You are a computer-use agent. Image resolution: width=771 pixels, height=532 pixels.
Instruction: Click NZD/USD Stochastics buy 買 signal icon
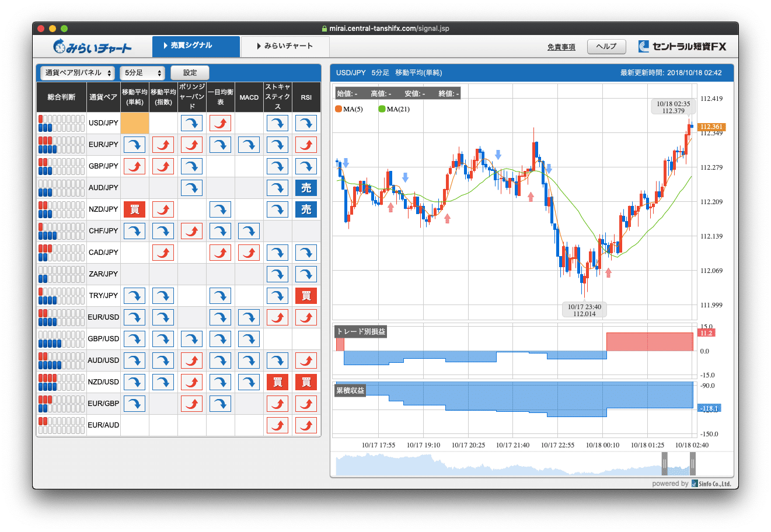(277, 382)
